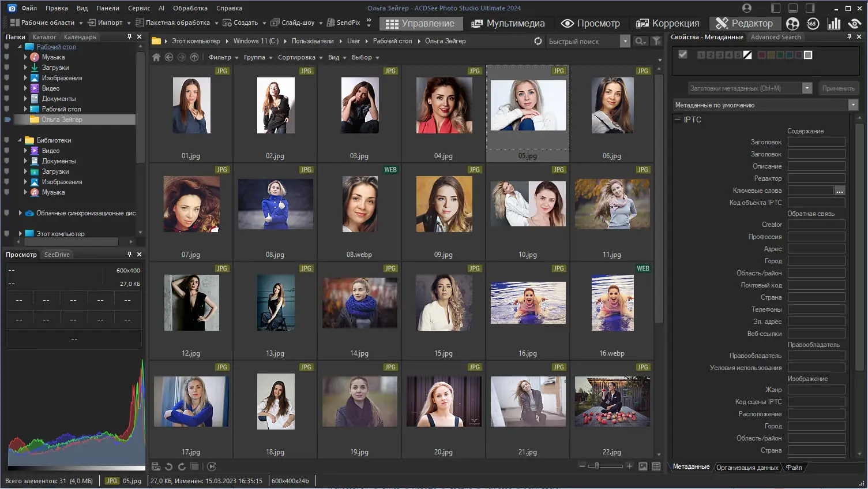Select the green color label swatch
This screenshot has height=489, width=868.
[x=779, y=55]
